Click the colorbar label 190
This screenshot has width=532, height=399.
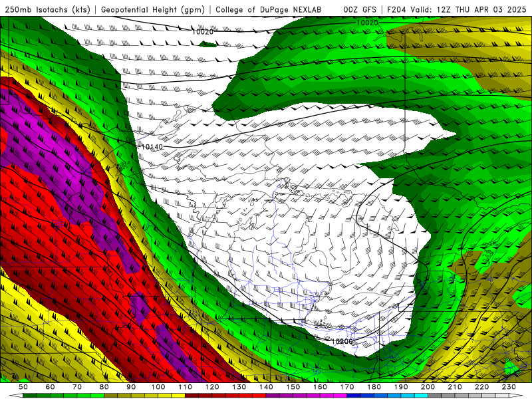401,387
